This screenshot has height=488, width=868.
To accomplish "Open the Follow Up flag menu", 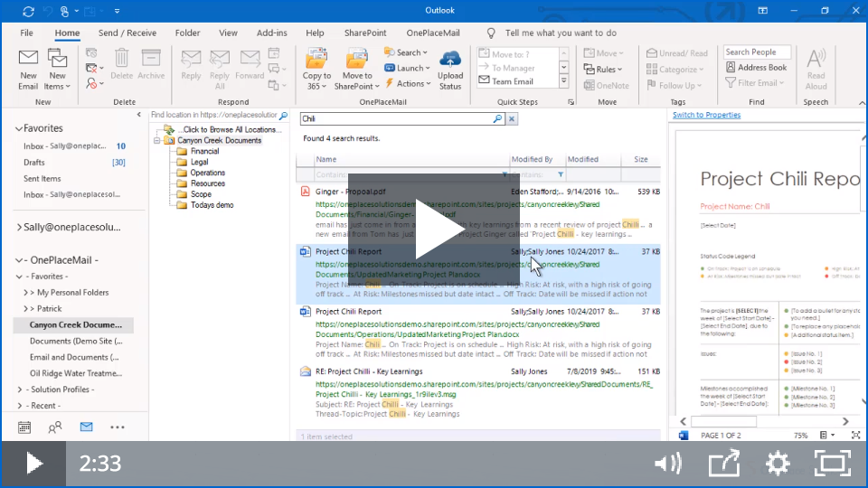I will point(674,85).
